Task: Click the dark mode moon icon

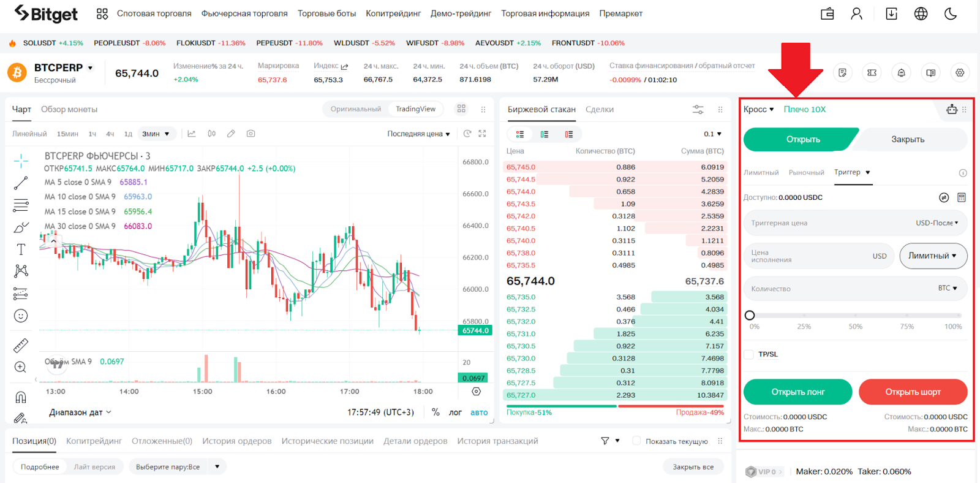Action: (x=951, y=13)
